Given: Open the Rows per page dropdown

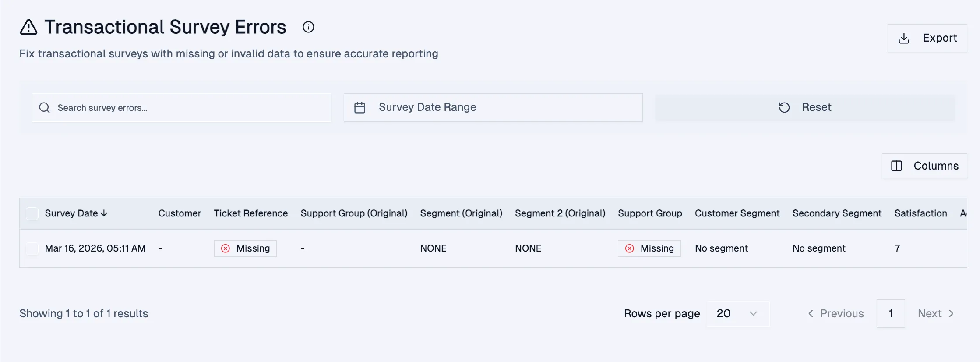Looking at the screenshot, I should point(737,314).
